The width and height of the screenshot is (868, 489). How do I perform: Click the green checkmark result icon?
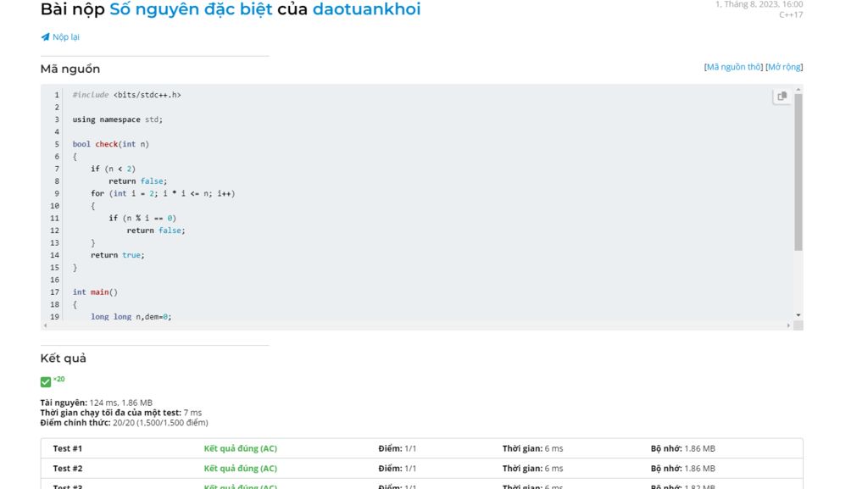click(x=46, y=382)
